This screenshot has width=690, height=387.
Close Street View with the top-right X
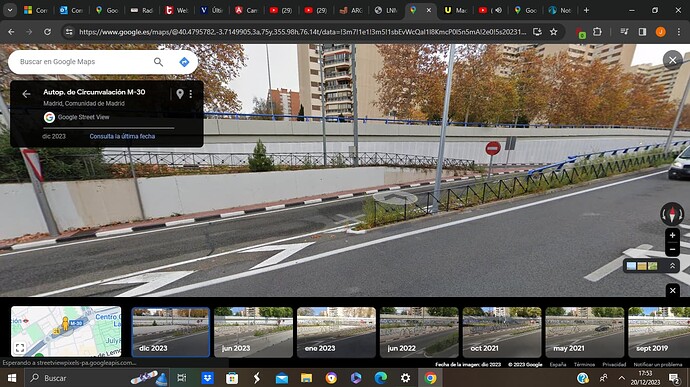(x=672, y=60)
